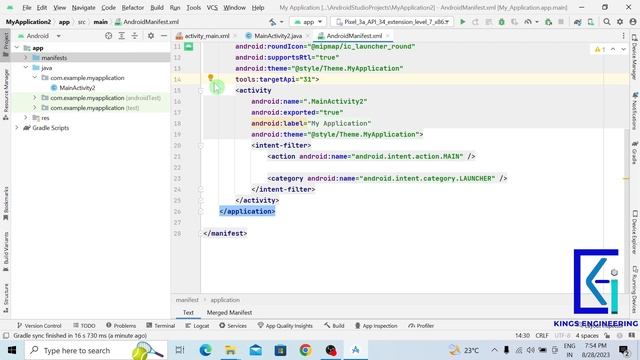
Task: Click Collapse All icon in Project panel
Action: click(x=135, y=36)
